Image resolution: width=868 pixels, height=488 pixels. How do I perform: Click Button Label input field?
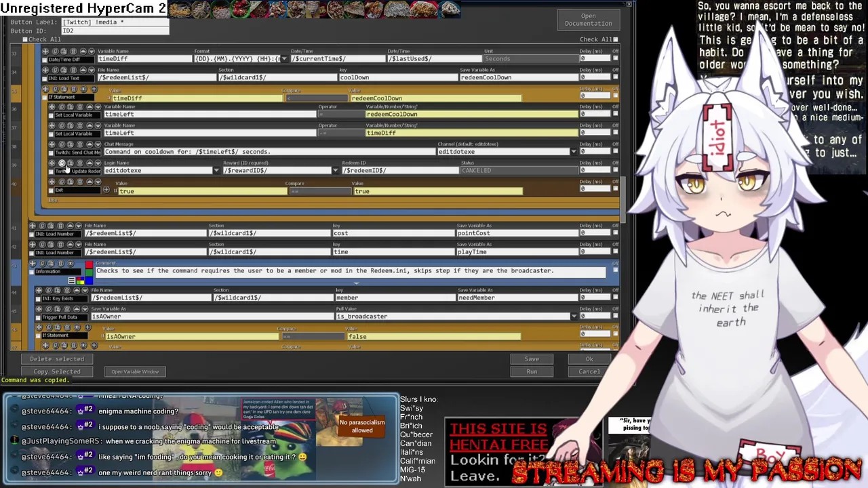pos(115,22)
